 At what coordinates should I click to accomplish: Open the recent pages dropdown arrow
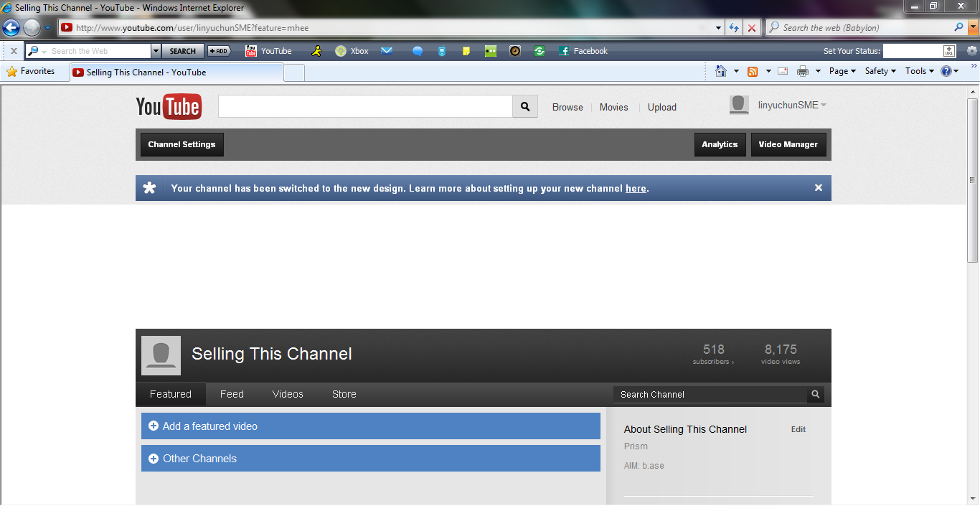click(48, 28)
